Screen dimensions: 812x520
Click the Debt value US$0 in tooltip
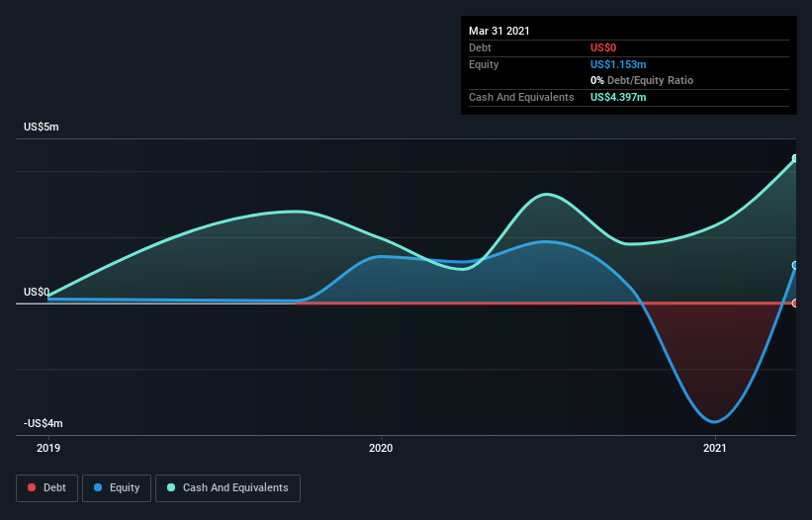(x=603, y=47)
